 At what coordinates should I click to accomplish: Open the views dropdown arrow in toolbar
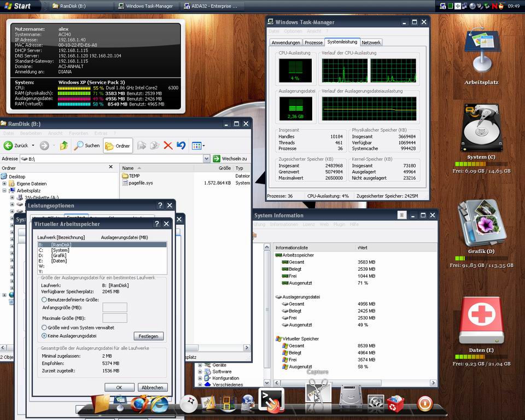click(x=203, y=145)
